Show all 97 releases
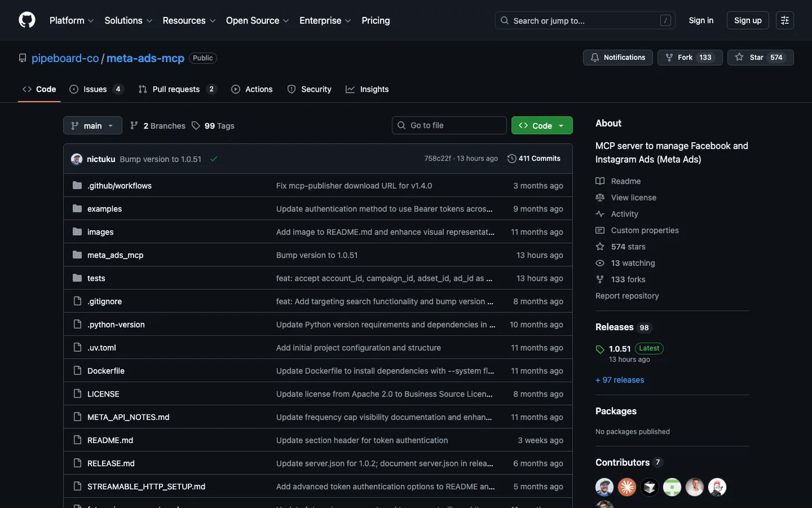812x508 pixels. (x=619, y=379)
